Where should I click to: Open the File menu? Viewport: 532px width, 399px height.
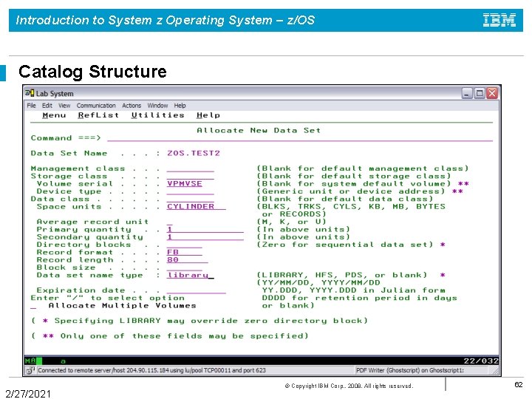point(31,106)
